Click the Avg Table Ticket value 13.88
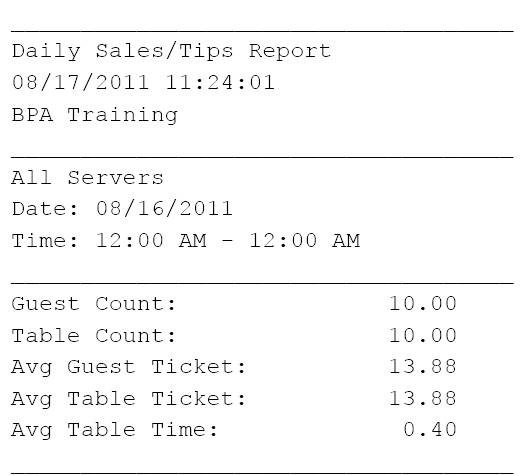 pos(423,399)
